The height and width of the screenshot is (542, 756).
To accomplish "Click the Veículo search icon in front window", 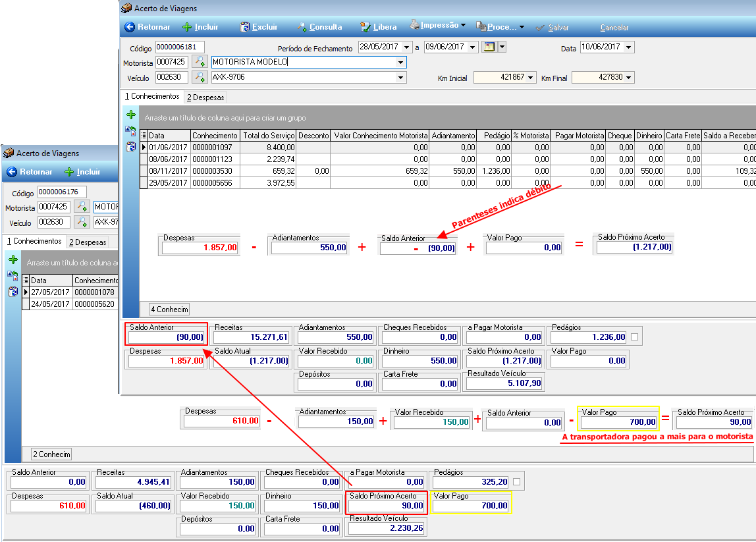I will click(199, 77).
